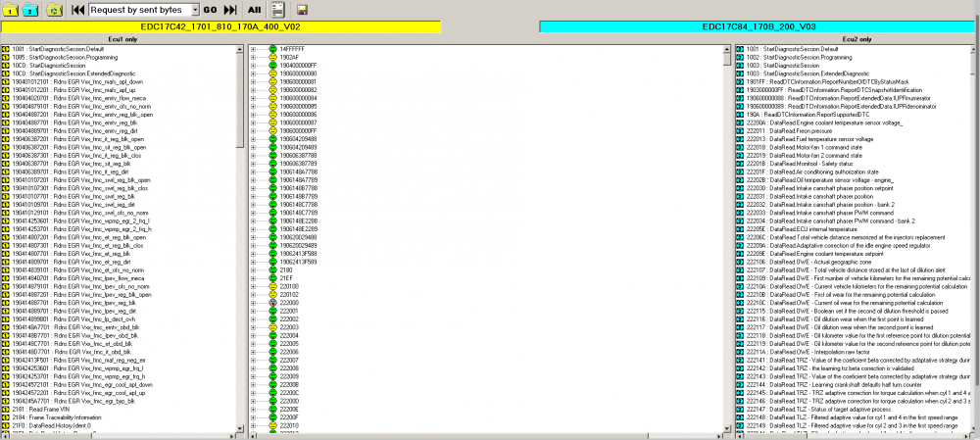The image size is (980, 440).
Task: Select the 222007 tree item
Action: point(289,360)
